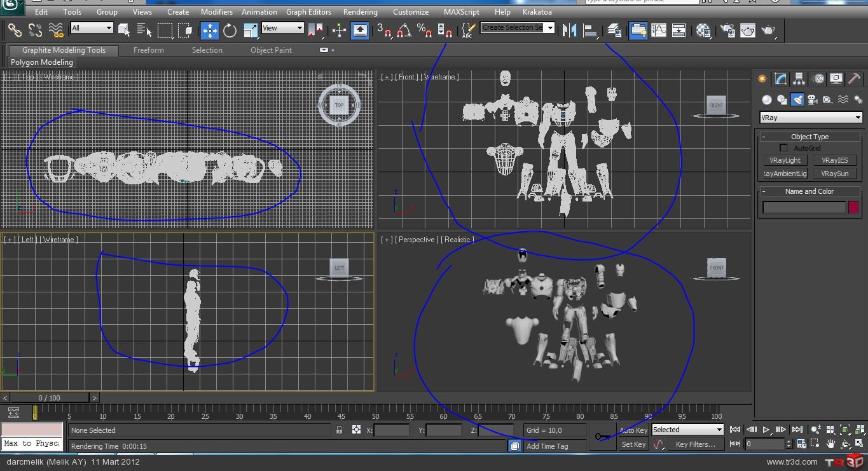The image size is (868, 471).
Task: Click the Render teapot icon
Action: coord(768,30)
